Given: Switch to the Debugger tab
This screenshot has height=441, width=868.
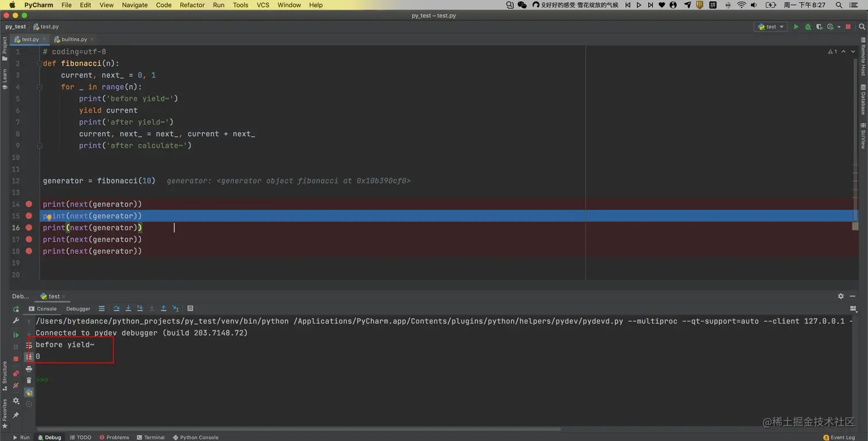Looking at the screenshot, I should click(78, 309).
